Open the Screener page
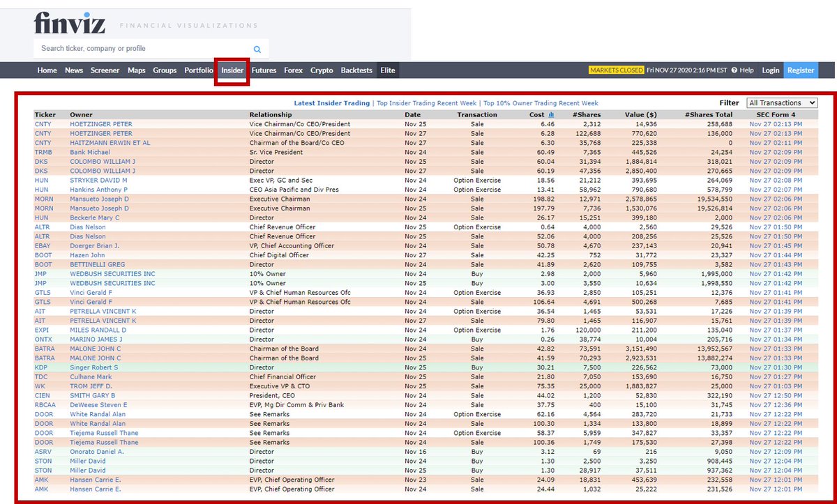This screenshot has height=504, width=837. pos(105,70)
